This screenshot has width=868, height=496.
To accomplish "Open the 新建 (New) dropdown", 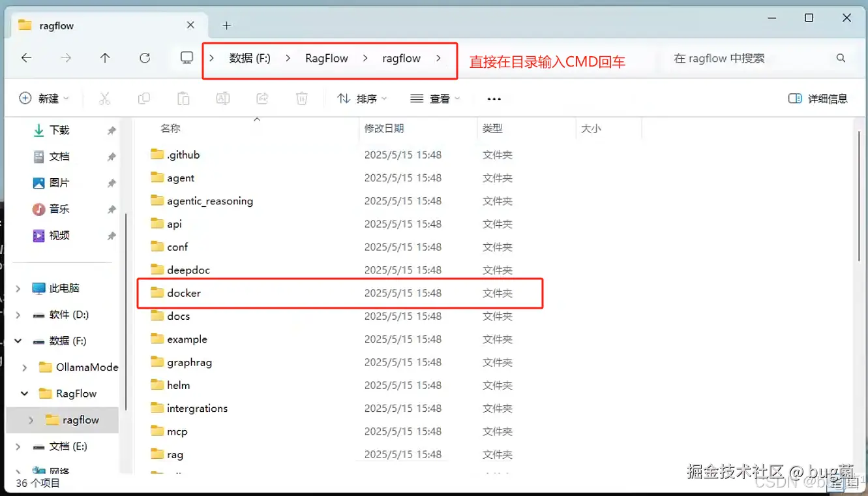I will 44,99.
